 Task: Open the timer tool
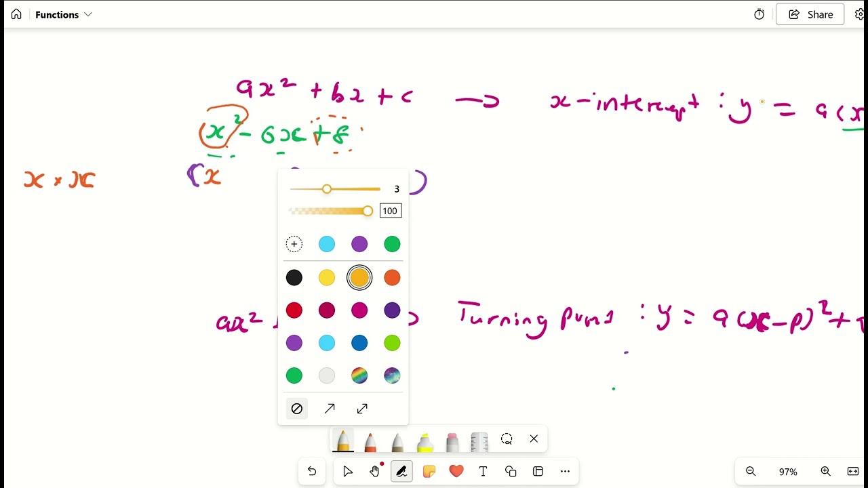tap(759, 14)
